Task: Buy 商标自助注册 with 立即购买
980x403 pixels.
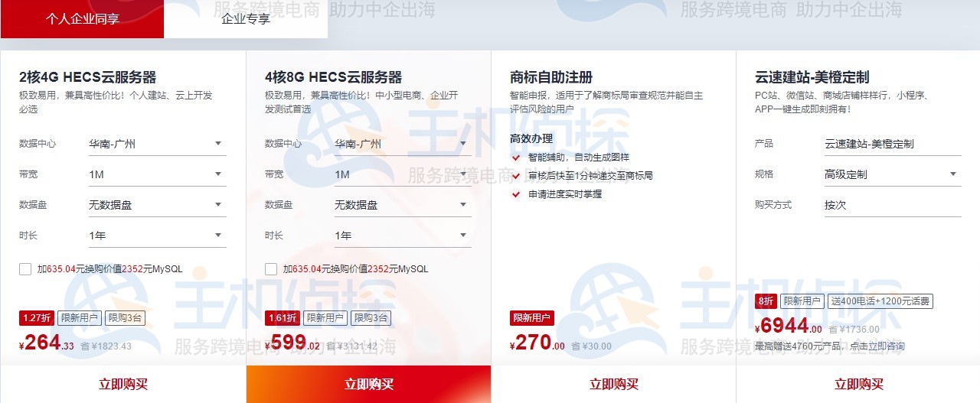Action: click(x=613, y=384)
